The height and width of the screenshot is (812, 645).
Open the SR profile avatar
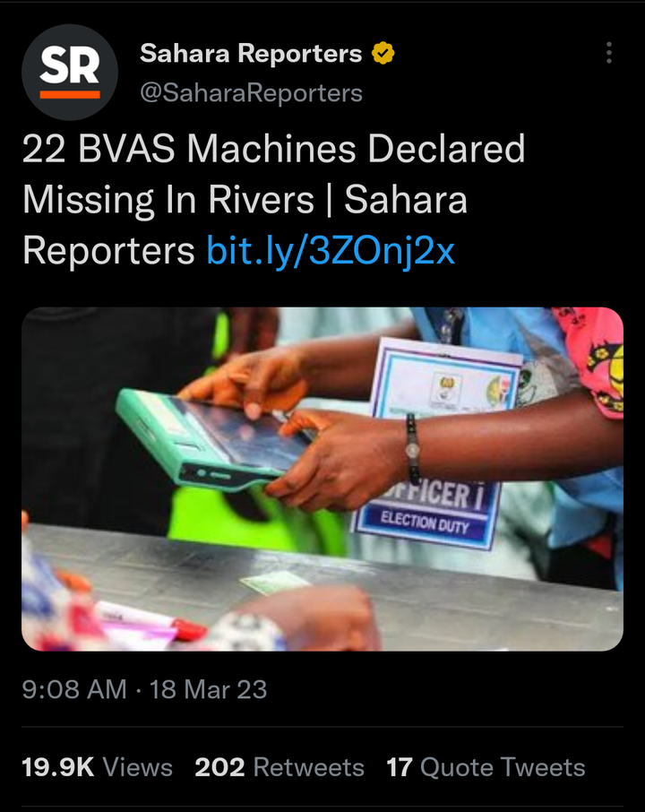pos(70,72)
